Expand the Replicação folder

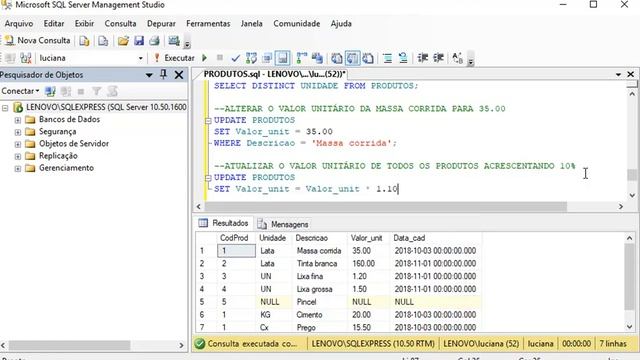pyautogui.click(x=18, y=156)
